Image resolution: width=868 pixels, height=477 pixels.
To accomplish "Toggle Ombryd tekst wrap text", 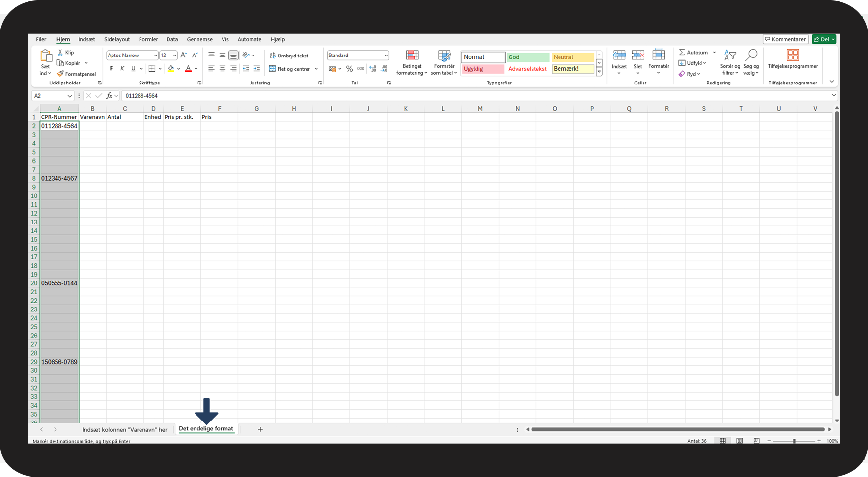I will (x=289, y=56).
